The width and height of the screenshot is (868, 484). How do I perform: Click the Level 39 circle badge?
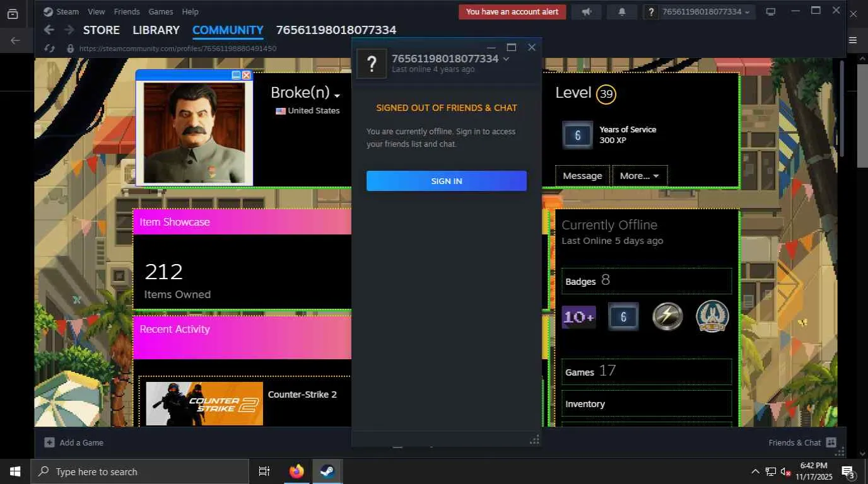pyautogui.click(x=606, y=95)
